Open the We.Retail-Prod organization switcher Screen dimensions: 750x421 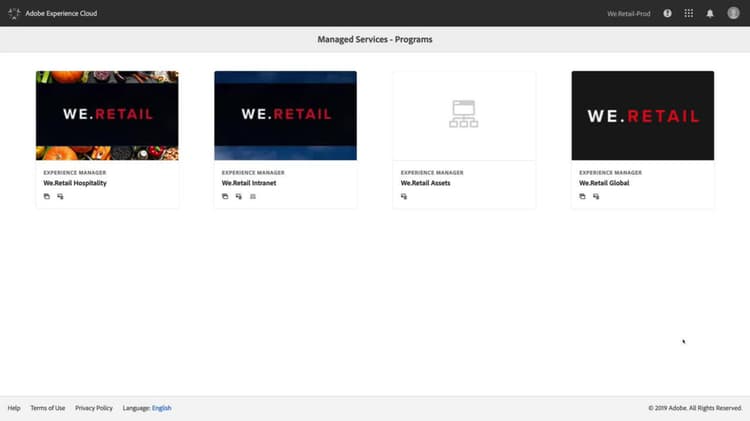pos(629,14)
